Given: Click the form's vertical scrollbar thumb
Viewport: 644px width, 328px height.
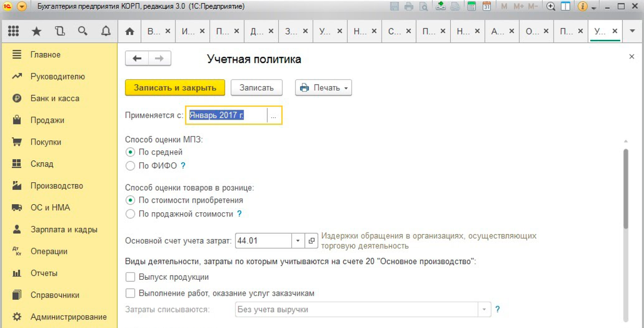Looking at the screenshot, I should click(x=626, y=190).
